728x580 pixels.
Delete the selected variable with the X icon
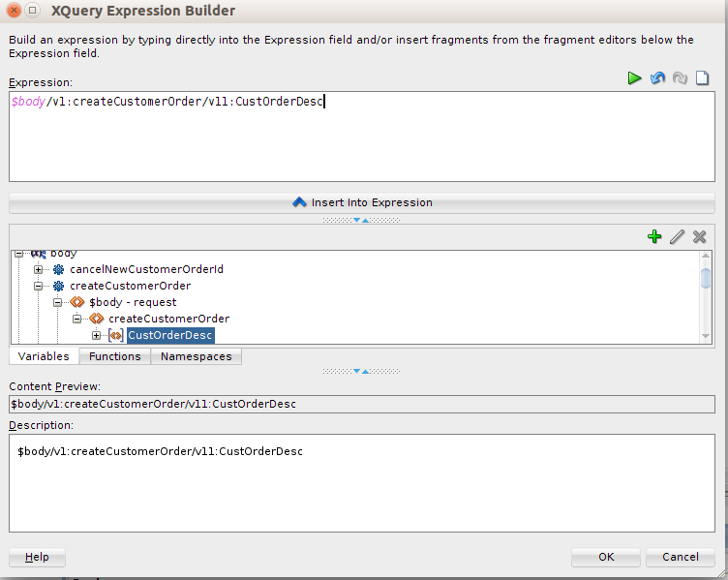699,236
